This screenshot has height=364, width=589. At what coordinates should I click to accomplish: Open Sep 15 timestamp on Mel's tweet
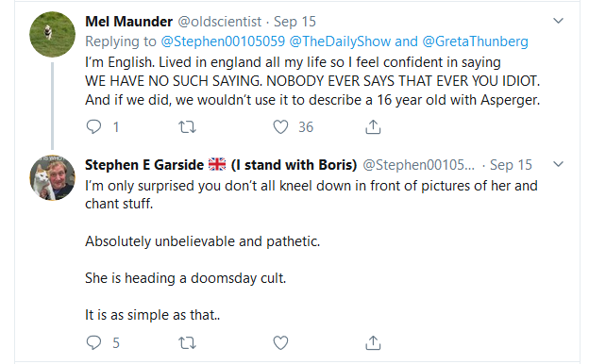point(294,22)
